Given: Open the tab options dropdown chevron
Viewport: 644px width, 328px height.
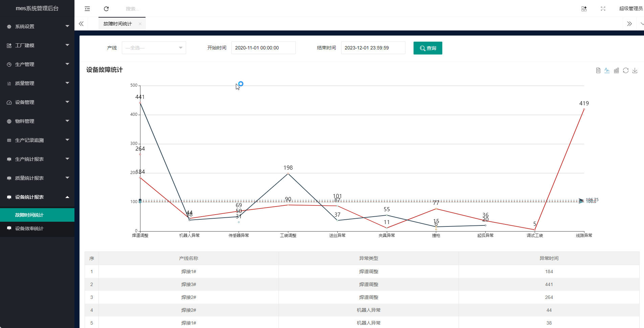Looking at the screenshot, I should pyautogui.click(x=642, y=24).
